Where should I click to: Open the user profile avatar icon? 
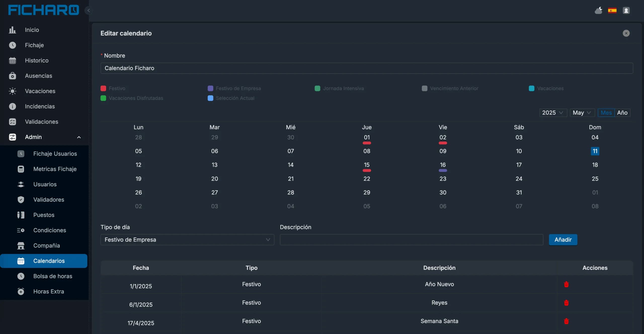coord(626,11)
